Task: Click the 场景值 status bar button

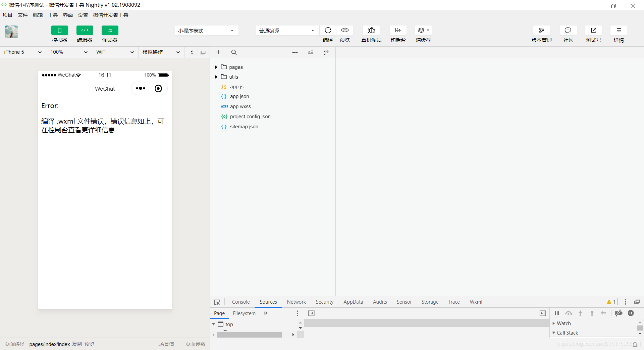Action: pyautogui.click(x=166, y=344)
